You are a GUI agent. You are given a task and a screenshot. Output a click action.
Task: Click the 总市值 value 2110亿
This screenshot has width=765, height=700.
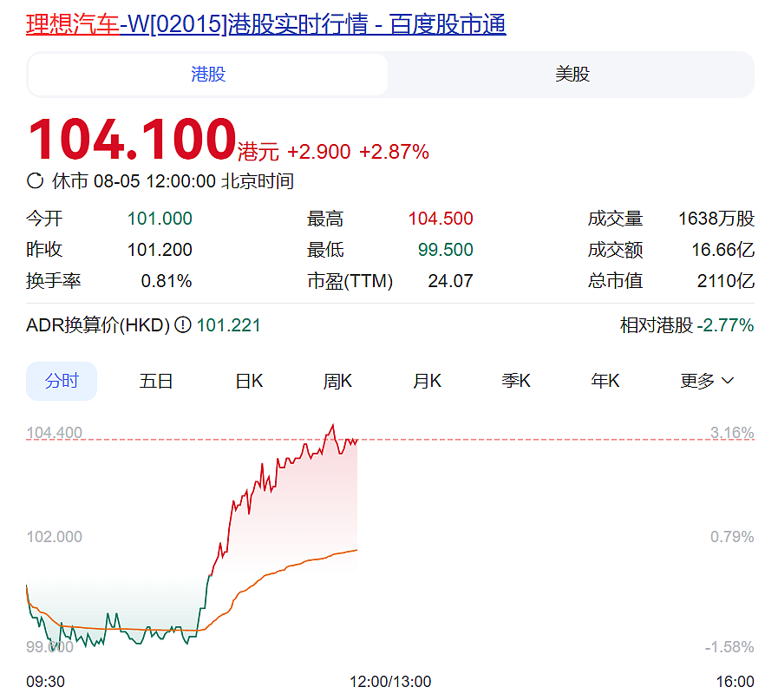tap(726, 281)
